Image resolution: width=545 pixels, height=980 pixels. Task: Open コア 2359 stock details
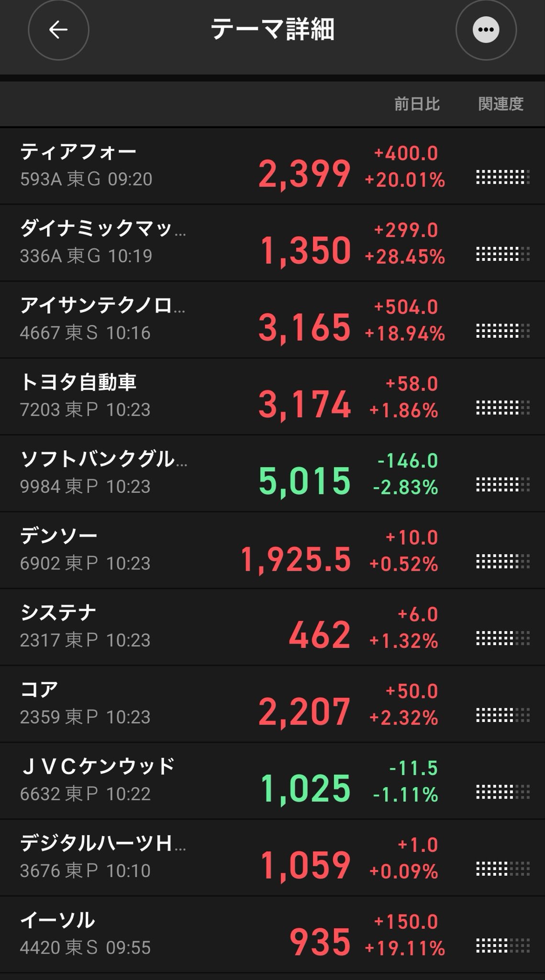click(272, 704)
